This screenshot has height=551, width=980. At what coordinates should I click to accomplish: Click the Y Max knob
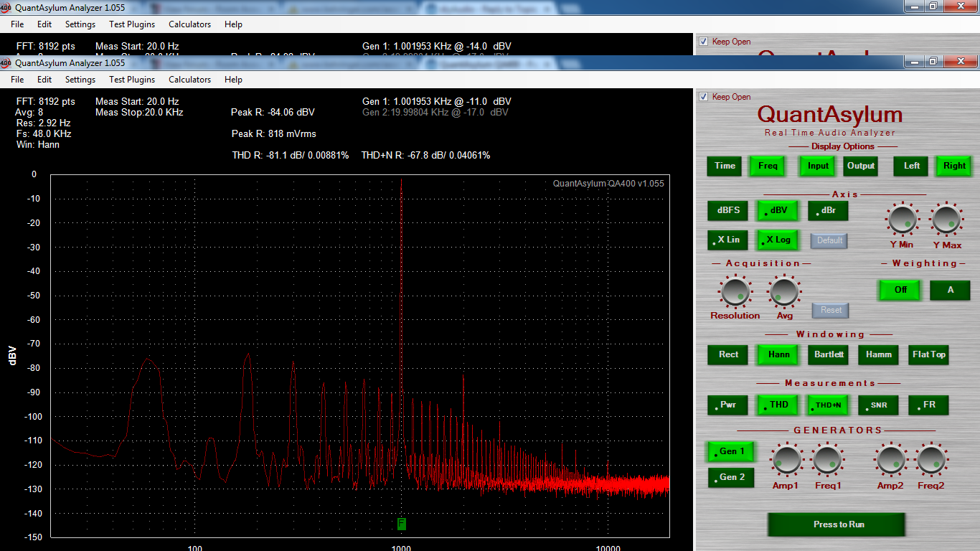946,220
